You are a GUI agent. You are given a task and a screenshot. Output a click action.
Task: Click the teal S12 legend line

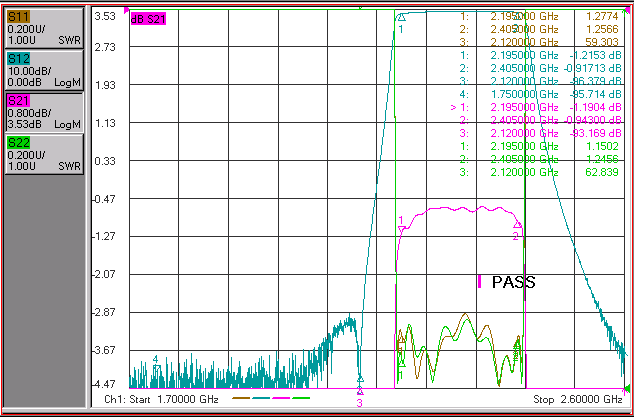pos(261,398)
